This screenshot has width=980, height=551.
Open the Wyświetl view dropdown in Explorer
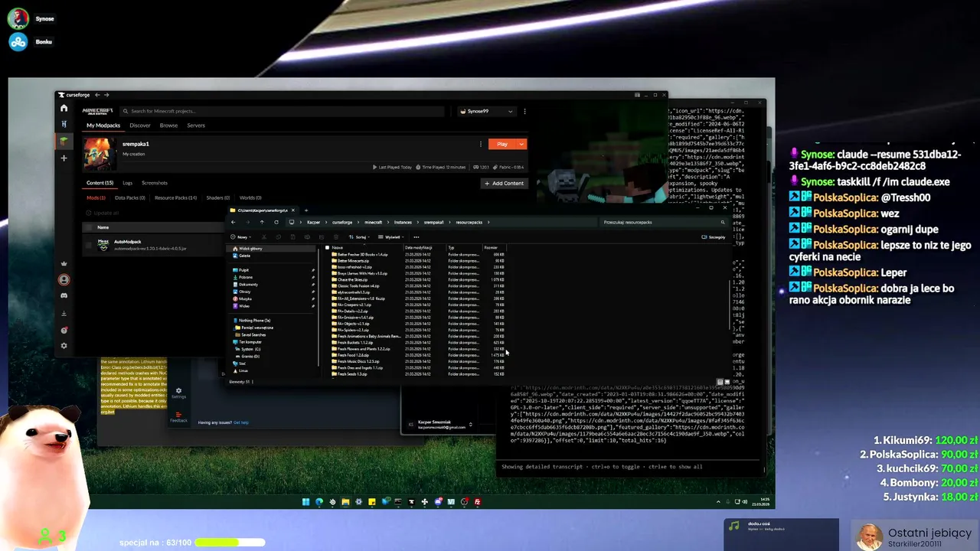coord(393,236)
